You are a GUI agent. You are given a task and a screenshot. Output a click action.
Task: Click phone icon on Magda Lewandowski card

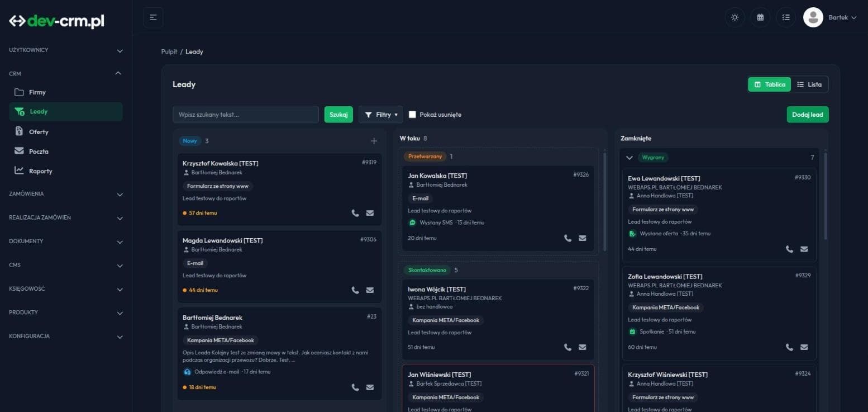[x=355, y=290]
